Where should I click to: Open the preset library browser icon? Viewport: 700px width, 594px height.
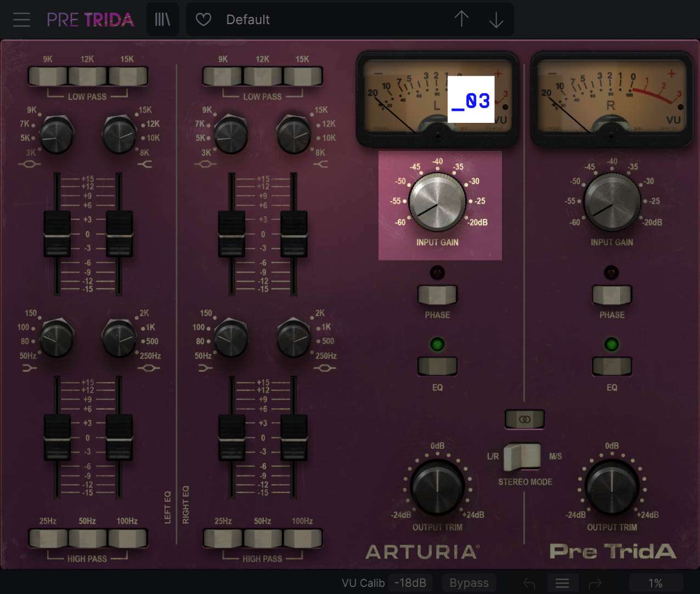(x=162, y=19)
